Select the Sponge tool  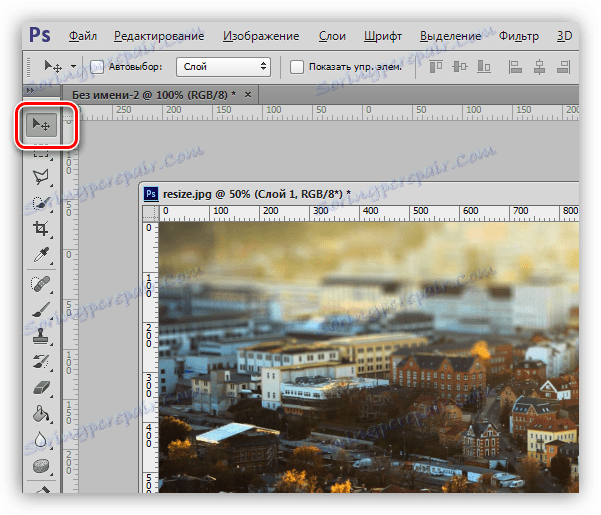(x=41, y=466)
